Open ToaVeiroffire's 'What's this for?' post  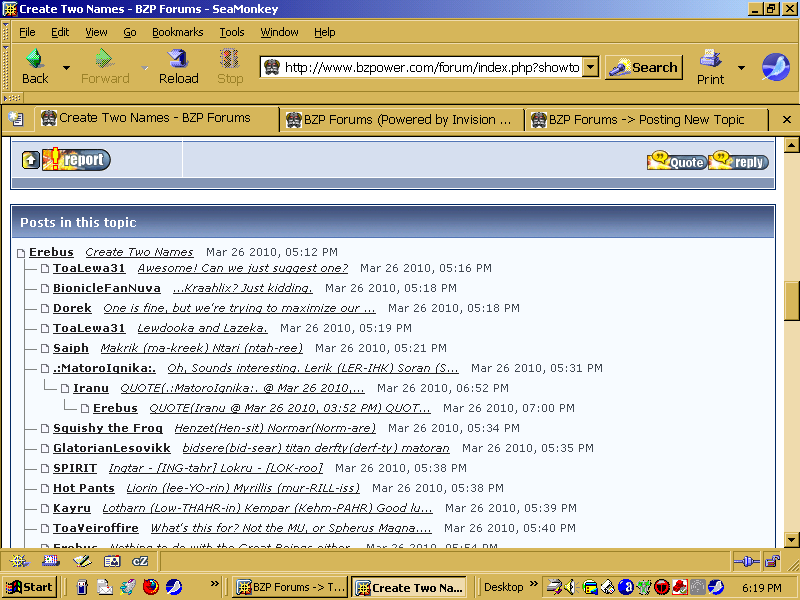click(x=291, y=528)
